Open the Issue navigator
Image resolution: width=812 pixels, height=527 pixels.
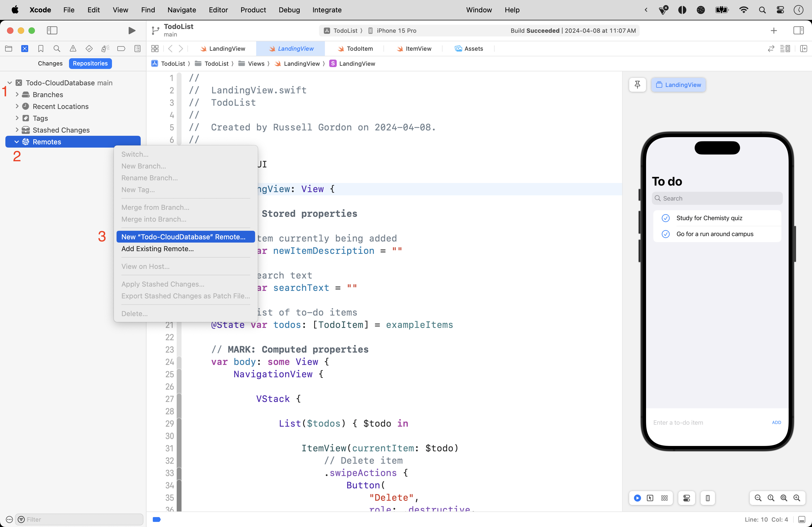coord(73,48)
